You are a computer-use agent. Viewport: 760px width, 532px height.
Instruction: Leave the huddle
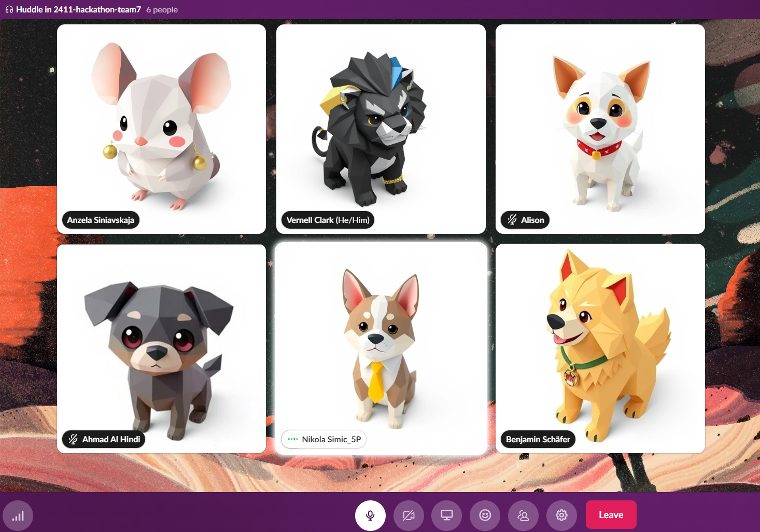pyautogui.click(x=611, y=515)
